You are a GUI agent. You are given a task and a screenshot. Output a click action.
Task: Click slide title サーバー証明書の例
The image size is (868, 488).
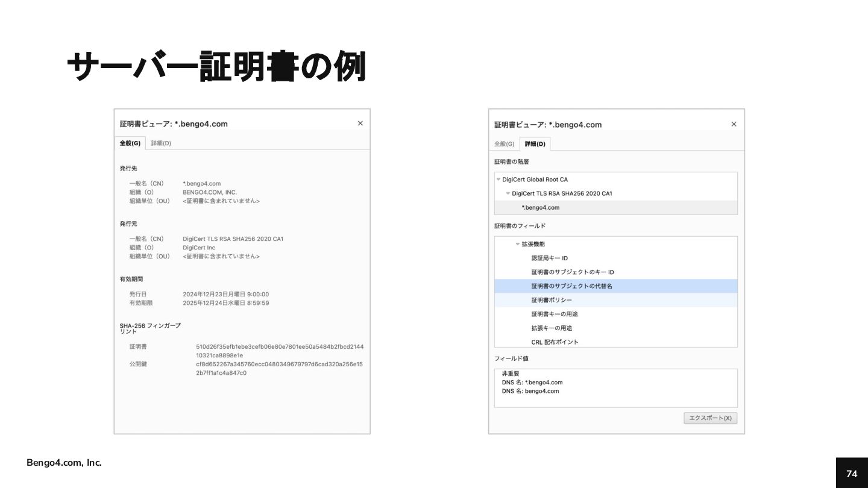click(216, 66)
